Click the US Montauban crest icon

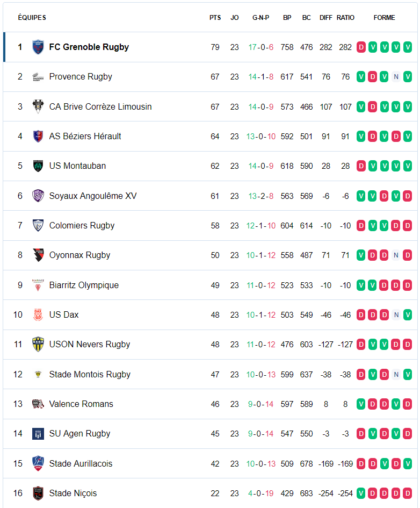(38, 166)
